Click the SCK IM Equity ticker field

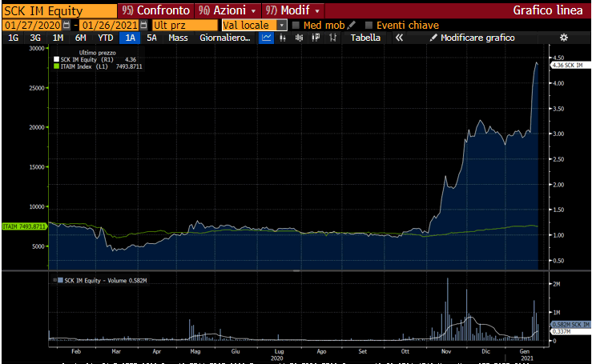point(58,10)
